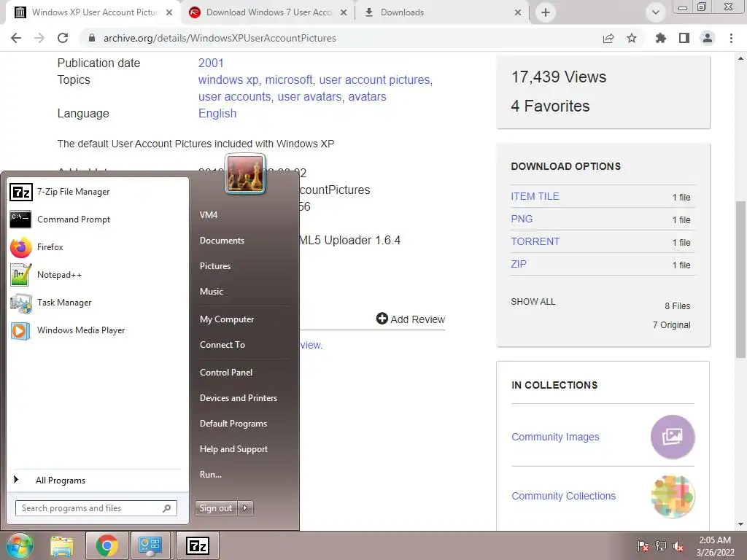Open Task Manager from Start menu
This screenshot has height=560, width=747.
coord(98,303)
